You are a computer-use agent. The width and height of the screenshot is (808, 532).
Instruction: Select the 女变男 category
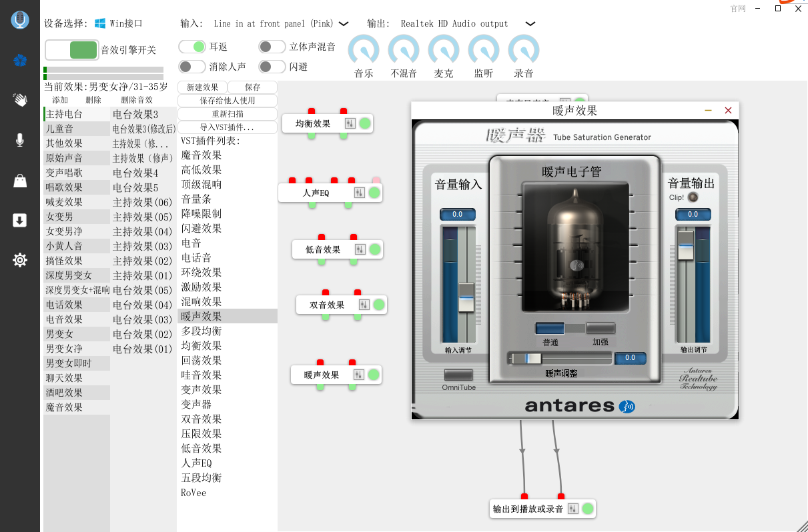click(77, 217)
